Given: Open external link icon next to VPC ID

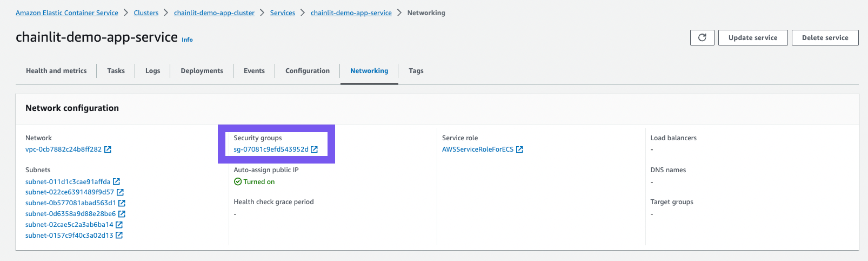Looking at the screenshot, I should pyautogui.click(x=108, y=149).
